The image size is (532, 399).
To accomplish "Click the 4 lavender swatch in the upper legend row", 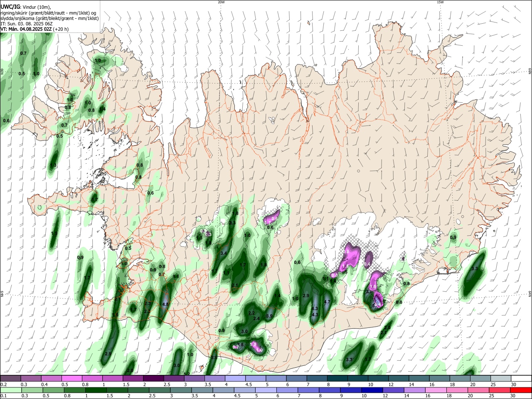I will click(x=234, y=379).
